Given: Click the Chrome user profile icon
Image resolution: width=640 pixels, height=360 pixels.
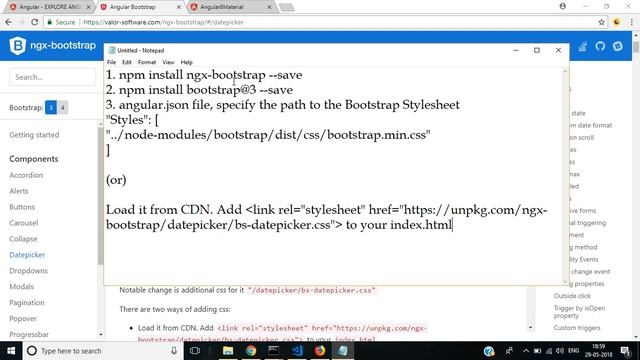Looking at the screenshot, I should pos(562,6).
